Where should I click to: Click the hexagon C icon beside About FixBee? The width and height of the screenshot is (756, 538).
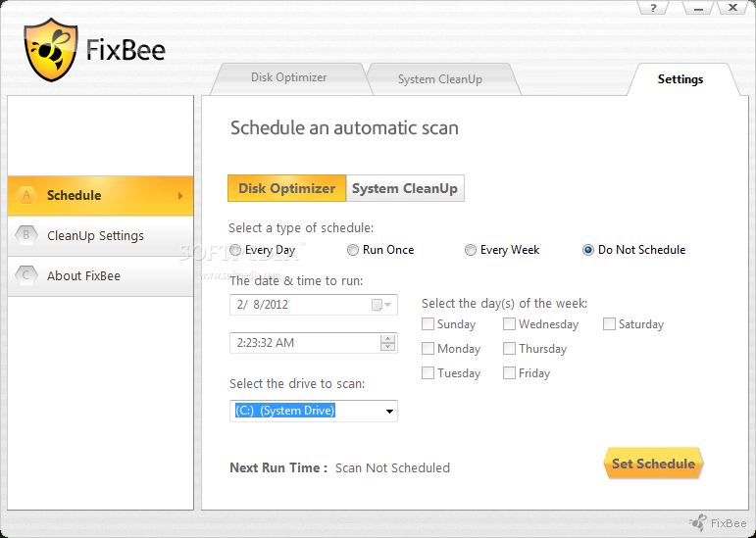pyautogui.click(x=26, y=275)
